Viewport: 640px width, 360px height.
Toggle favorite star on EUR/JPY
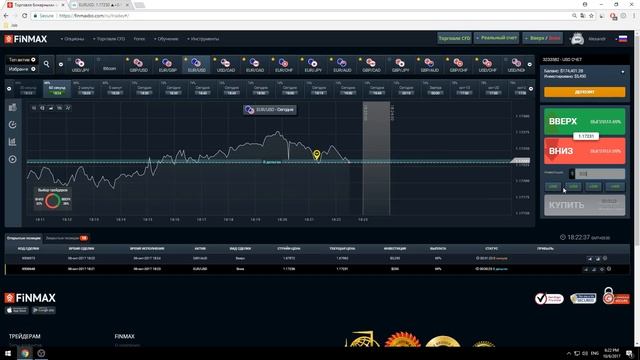pyautogui.click(x=302, y=59)
